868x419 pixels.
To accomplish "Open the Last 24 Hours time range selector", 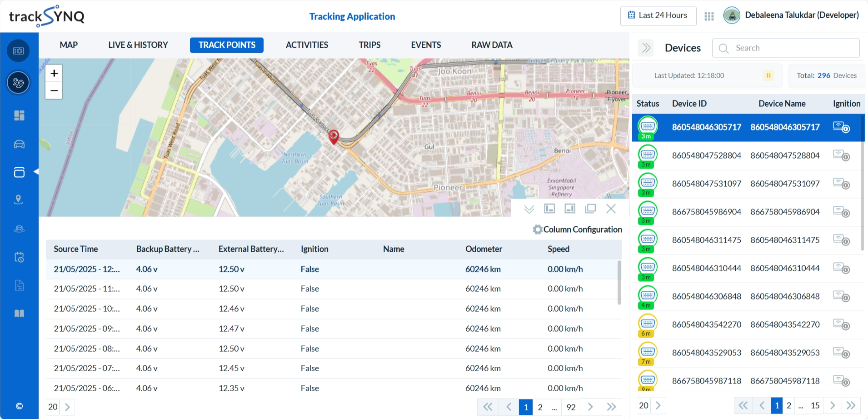I will 658,15.
